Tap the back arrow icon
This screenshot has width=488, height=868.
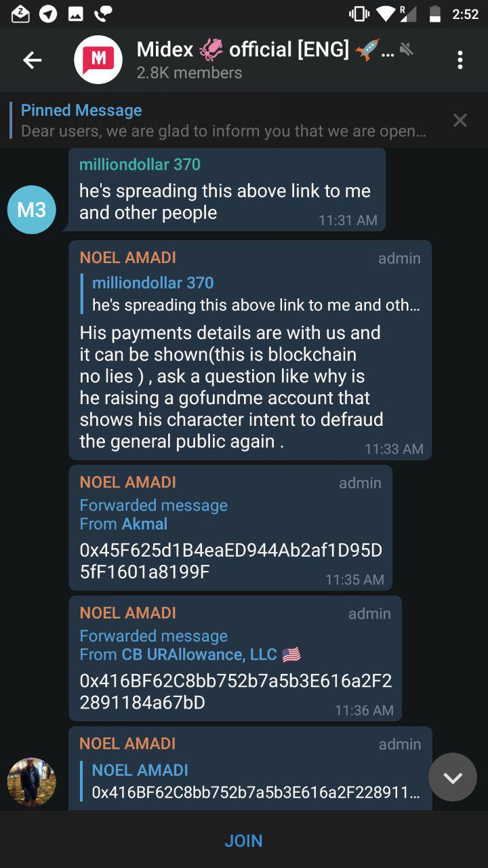[x=32, y=60]
